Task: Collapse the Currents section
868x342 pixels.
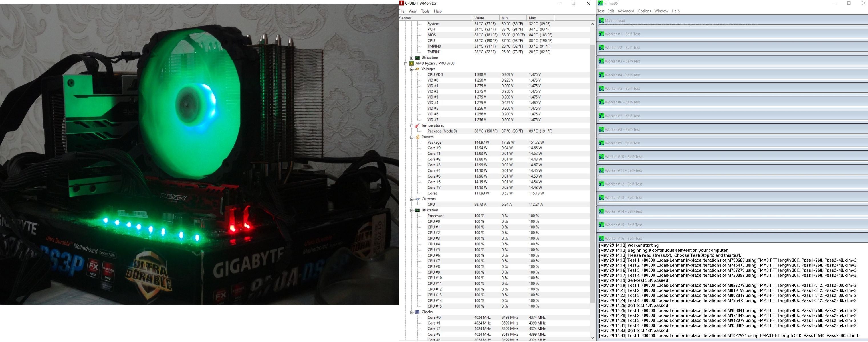Action: tap(411, 199)
